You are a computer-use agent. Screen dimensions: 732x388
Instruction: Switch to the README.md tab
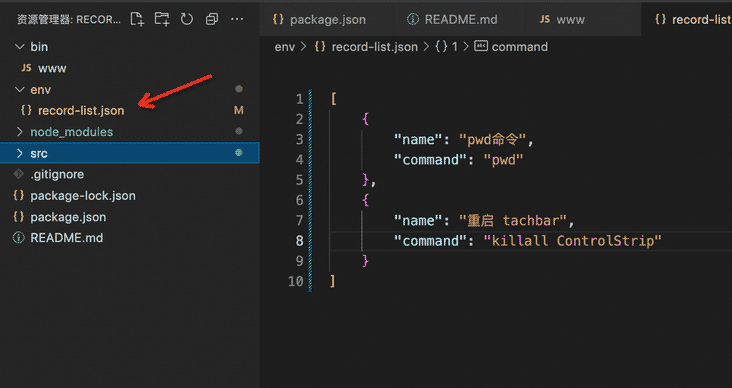(x=452, y=20)
